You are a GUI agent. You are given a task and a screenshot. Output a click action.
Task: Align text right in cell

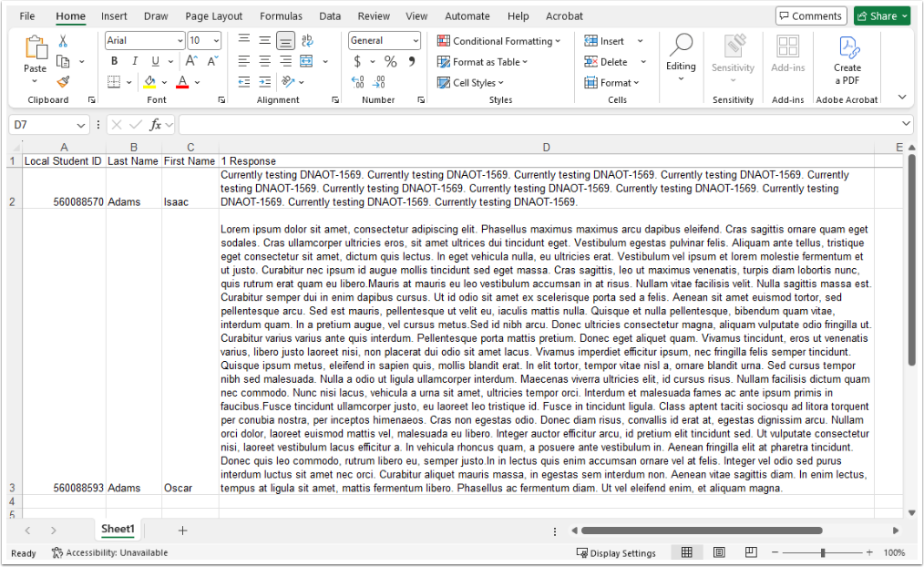click(285, 61)
